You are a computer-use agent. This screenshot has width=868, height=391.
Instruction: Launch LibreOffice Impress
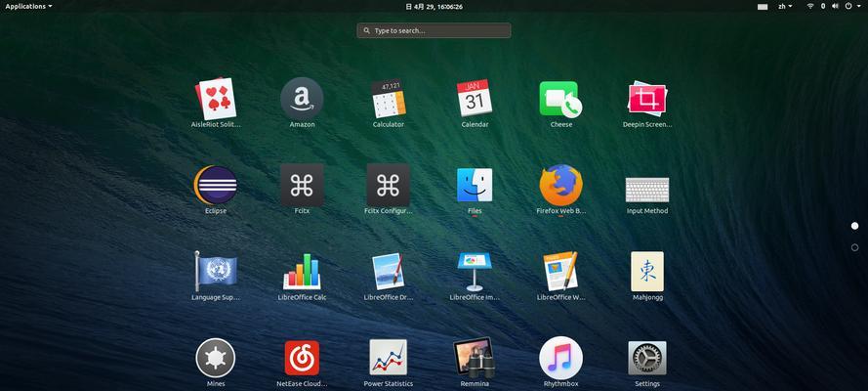[x=475, y=272]
